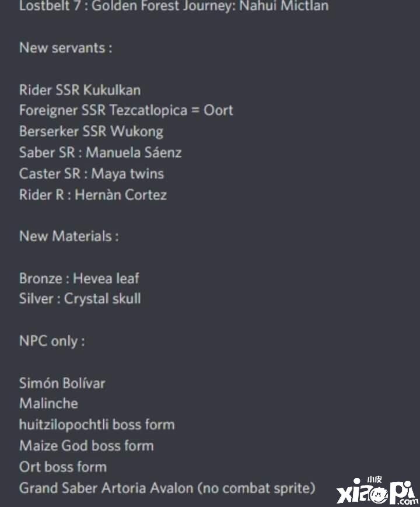Click the Silver Crystal skull entry
This screenshot has height=507, width=420.
80,299
